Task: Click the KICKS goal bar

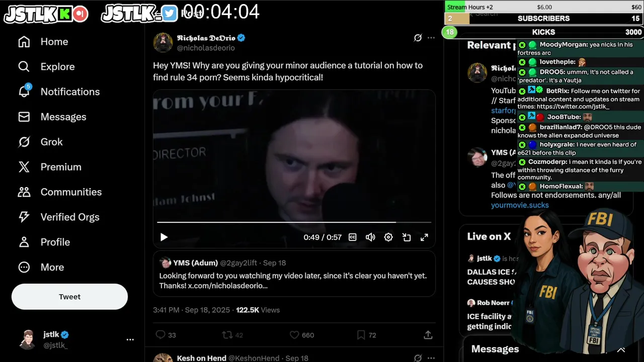Action: pyautogui.click(x=543, y=32)
